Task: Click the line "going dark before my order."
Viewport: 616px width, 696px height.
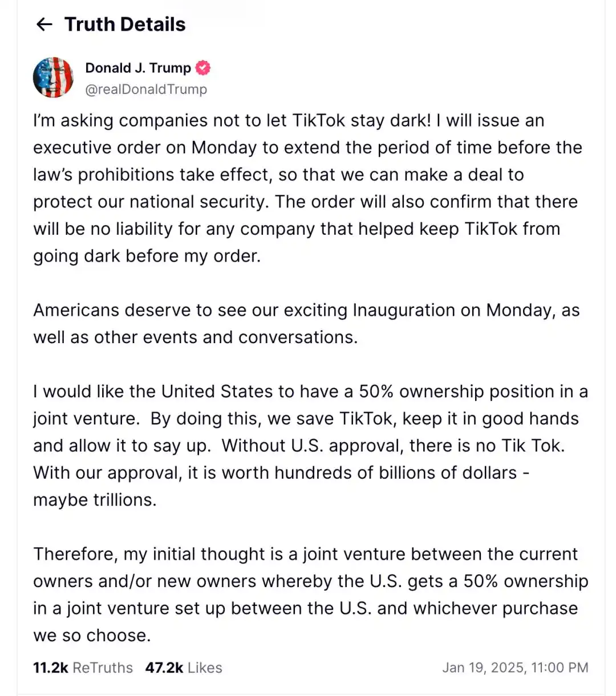Action: coord(147,256)
